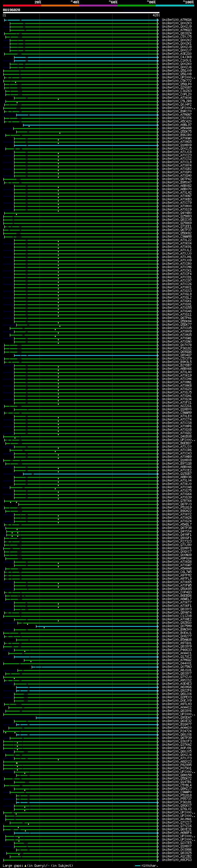
Task: Select the UniRef100_A3E2G0 hit label
Action: coord(177,54)
